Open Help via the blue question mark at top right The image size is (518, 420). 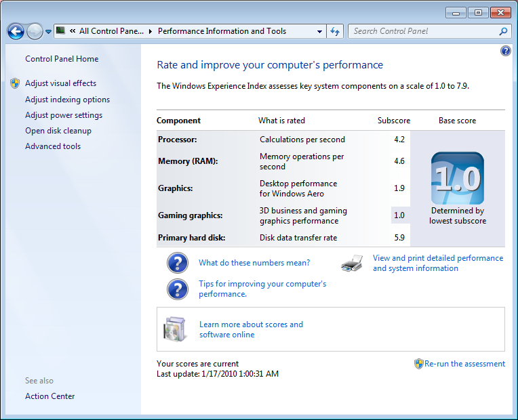(x=505, y=51)
